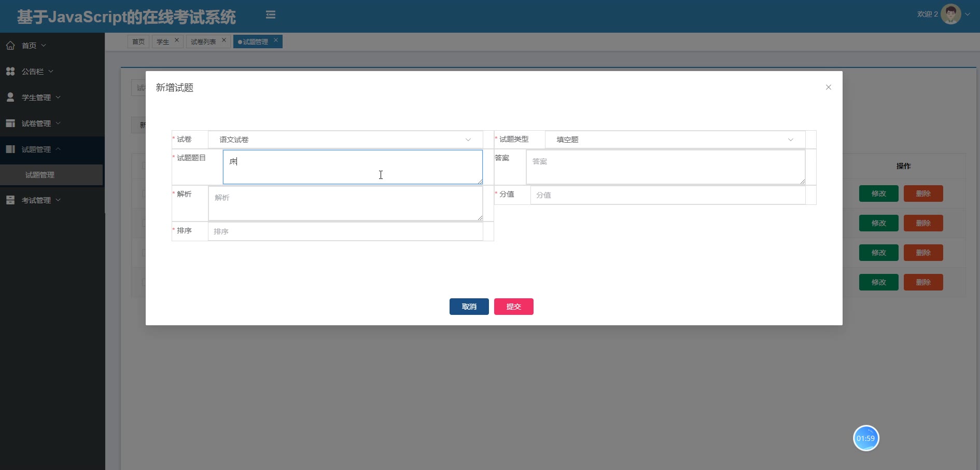Expand the 公告栏 sidebar menu

pyautogui.click(x=52, y=72)
